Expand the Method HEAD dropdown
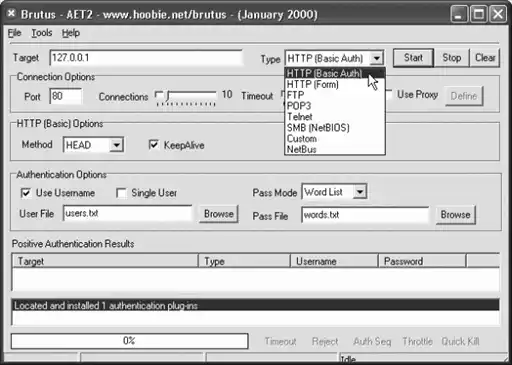The image size is (512, 365). tap(116, 145)
